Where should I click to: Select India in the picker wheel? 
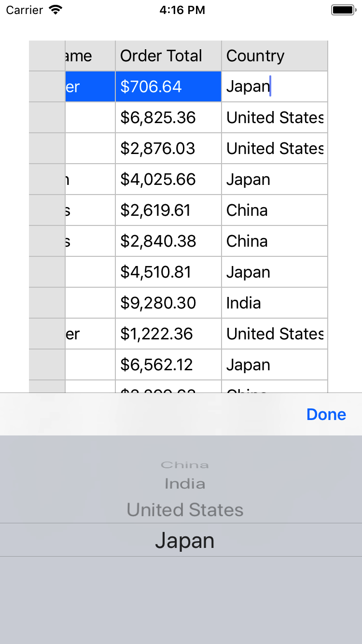(x=185, y=484)
